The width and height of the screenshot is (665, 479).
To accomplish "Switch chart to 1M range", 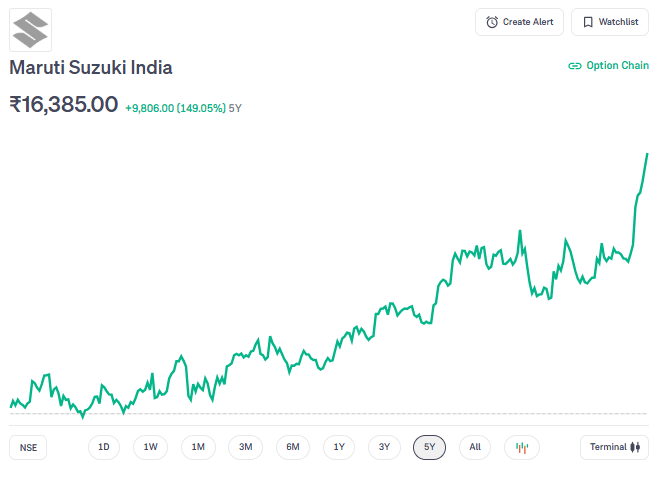I will coord(198,447).
